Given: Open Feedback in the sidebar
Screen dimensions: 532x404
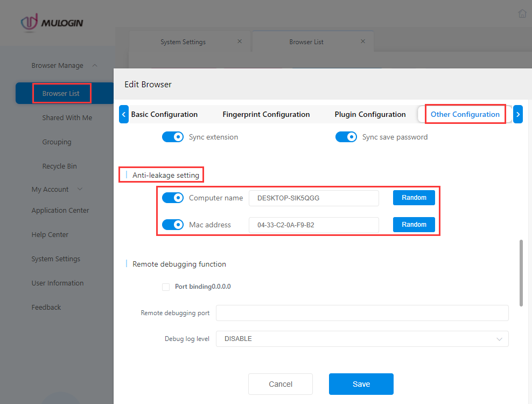Looking at the screenshot, I should point(46,307).
